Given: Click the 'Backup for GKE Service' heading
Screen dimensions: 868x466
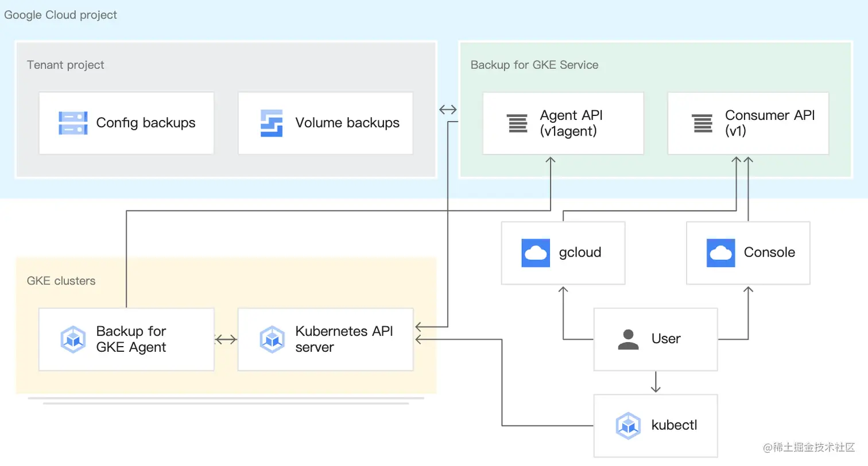Looking at the screenshot, I should click(534, 65).
